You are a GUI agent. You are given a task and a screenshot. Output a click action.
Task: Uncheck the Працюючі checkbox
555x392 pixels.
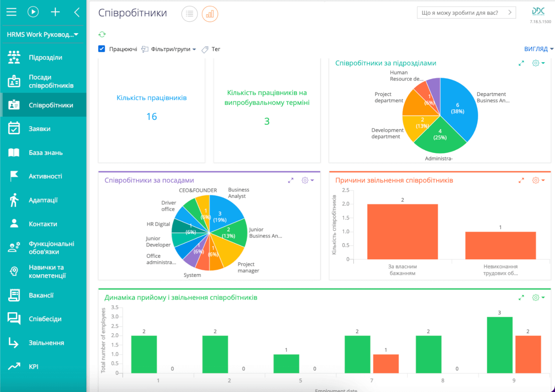coord(102,49)
